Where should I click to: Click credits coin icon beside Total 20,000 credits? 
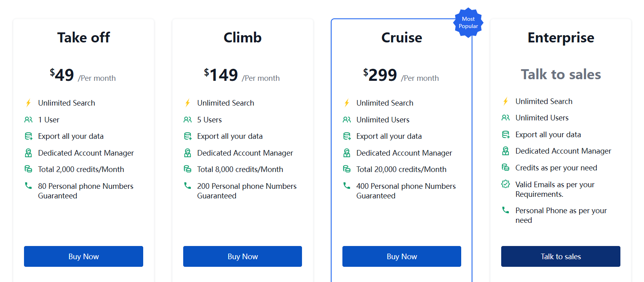[x=347, y=169]
